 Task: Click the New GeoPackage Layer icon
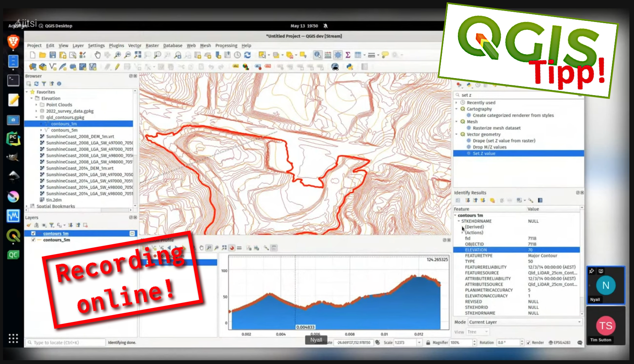[x=43, y=67]
